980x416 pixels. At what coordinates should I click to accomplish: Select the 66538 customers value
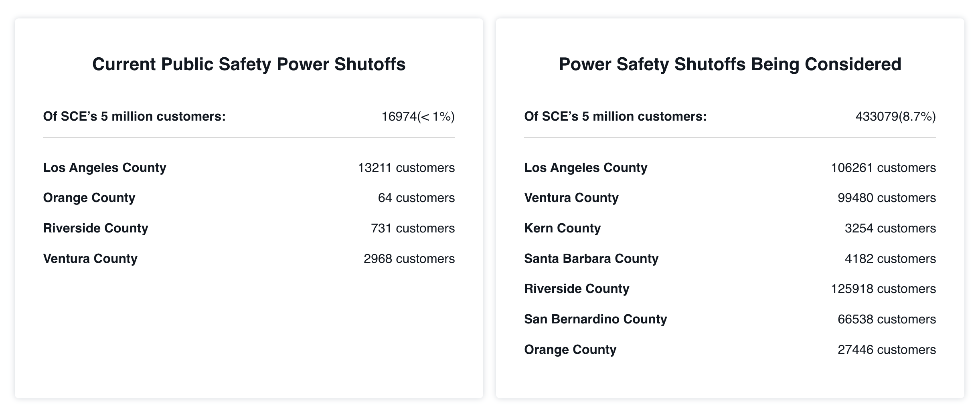[x=887, y=319]
